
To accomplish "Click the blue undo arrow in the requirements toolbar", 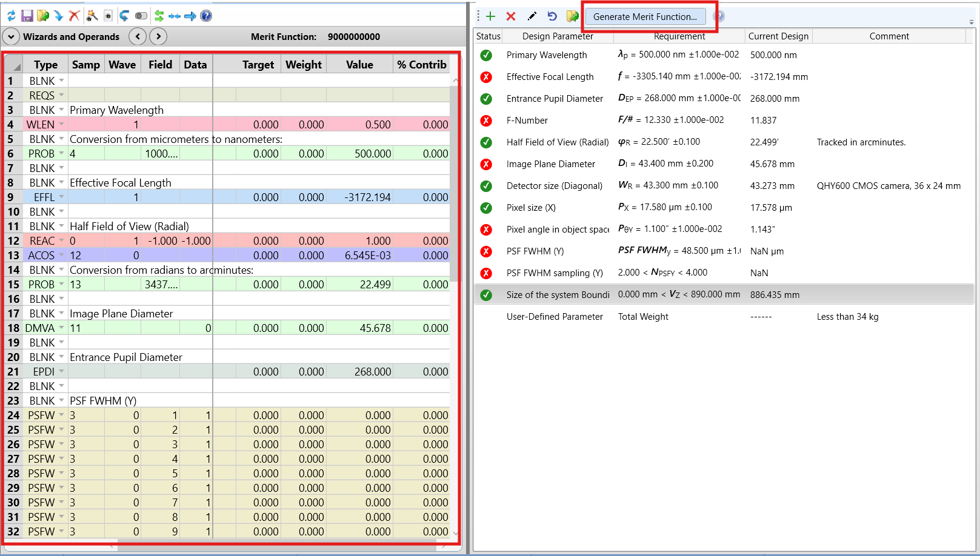I will pos(552,16).
